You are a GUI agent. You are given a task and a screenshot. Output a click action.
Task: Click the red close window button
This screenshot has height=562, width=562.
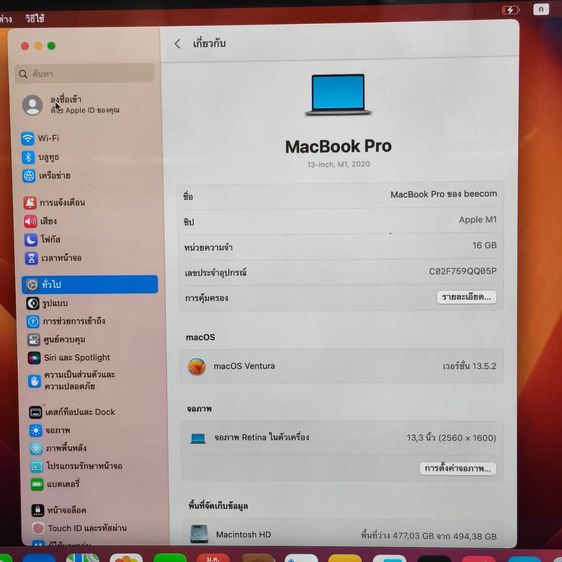tap(25, 46)
